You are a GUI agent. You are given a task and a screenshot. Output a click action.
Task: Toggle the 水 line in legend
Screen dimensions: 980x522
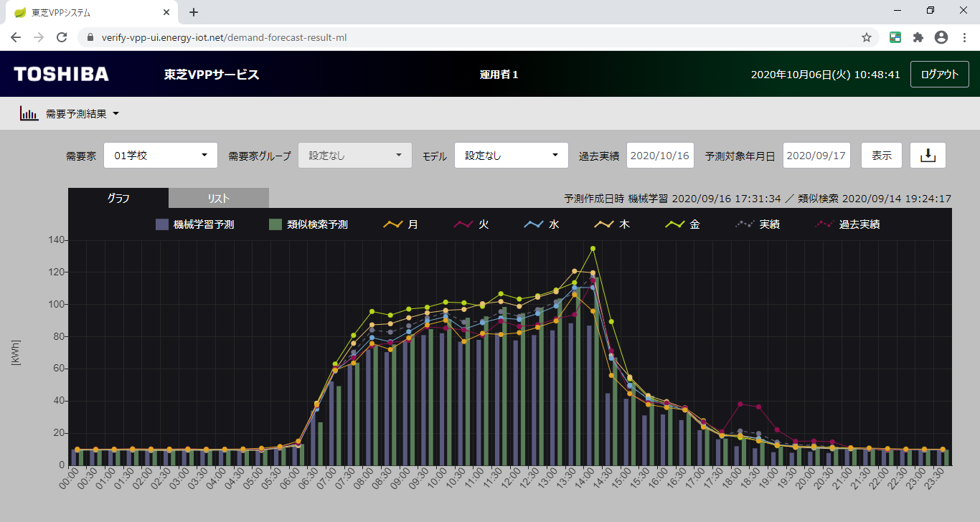pos(542,224)
